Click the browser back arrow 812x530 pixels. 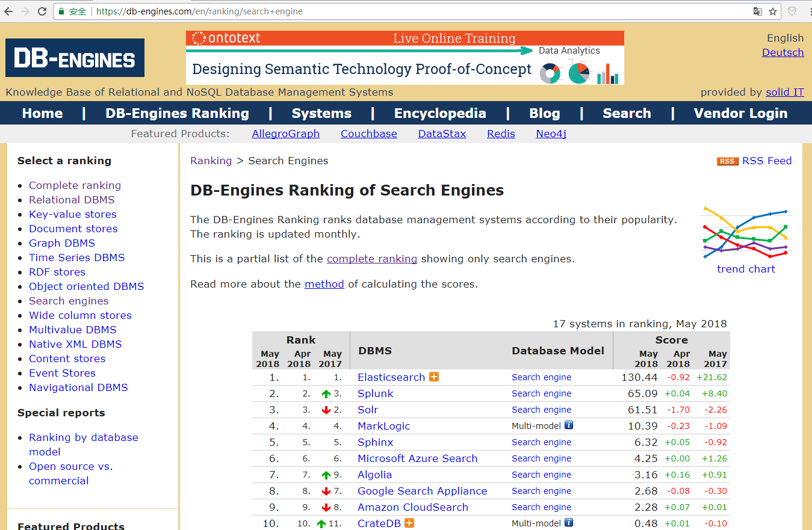[x=8, y=11]
